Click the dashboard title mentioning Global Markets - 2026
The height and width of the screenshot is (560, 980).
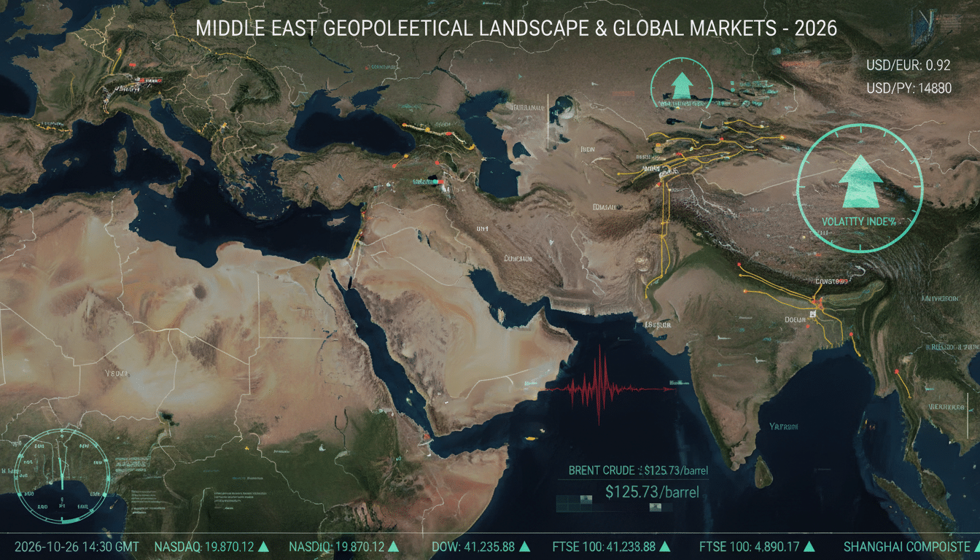516,28
